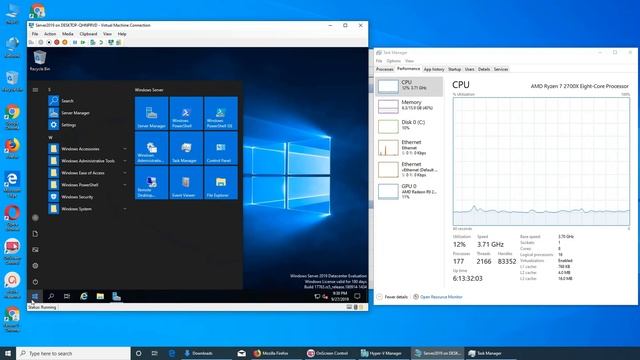The height and width of the screenshot is (360, 640).
Task: Open the notification center on the VM taskbar
Action: coord(357,296)
